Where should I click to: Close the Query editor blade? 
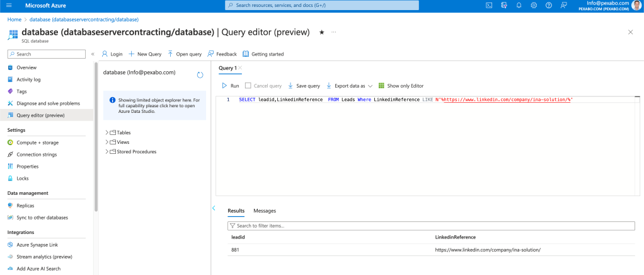(x=630, y=32)
